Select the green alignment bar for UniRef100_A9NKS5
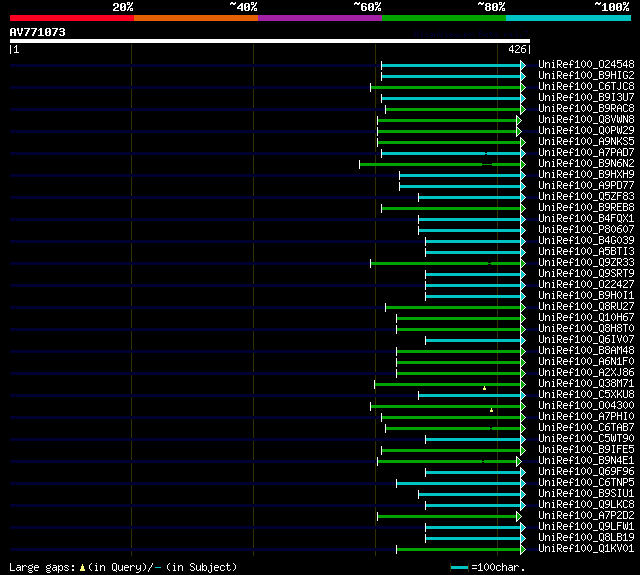 point(449,142)
